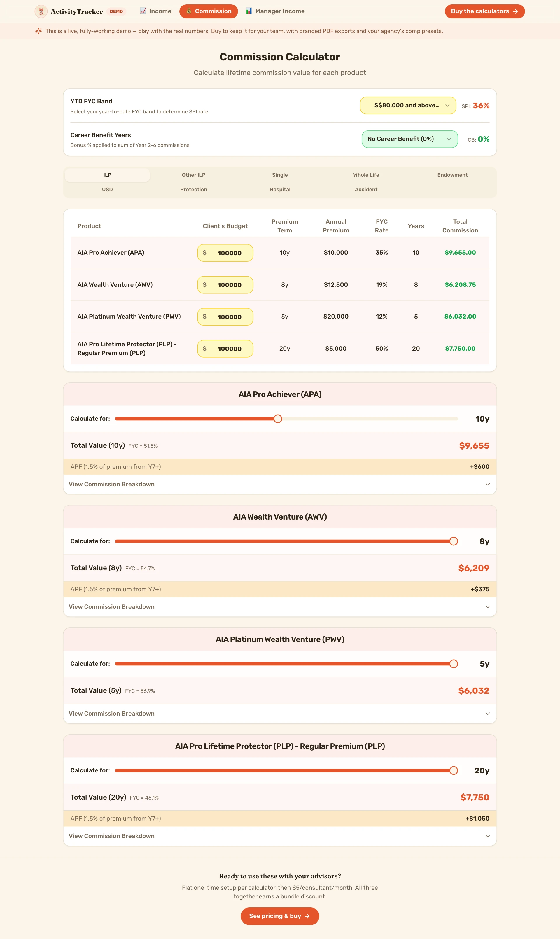Switch to Hospital tab
This screenshot has width=560, height=939.
(x=280, y=189)
